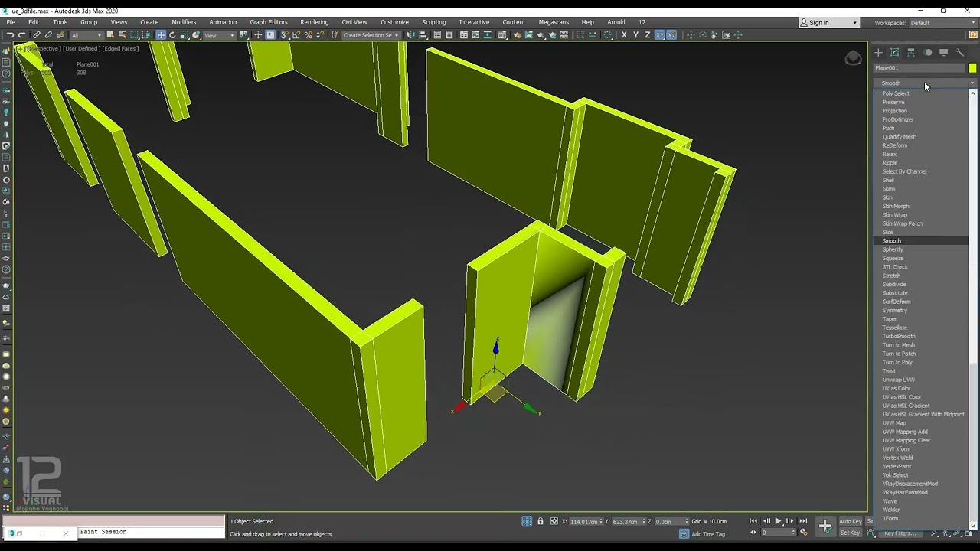The height and width of the screenshot is (551, 980).
Task: Open the Hierarchy command panel tab
Action: pos(911,53)
